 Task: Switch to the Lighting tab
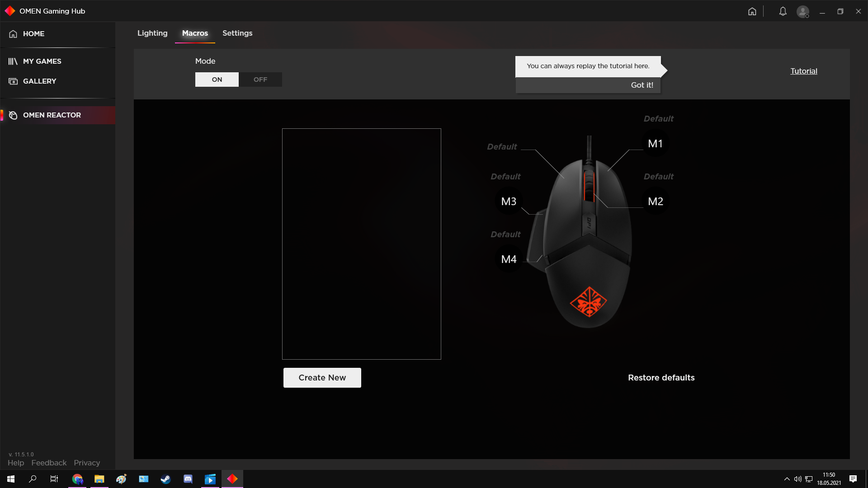(152, 33)
